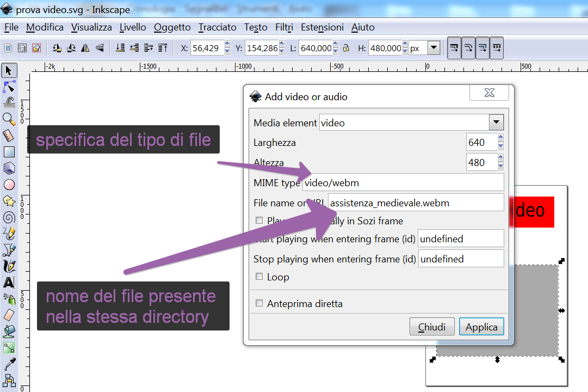Click the Start playing frame id field

tap(461, 238)
